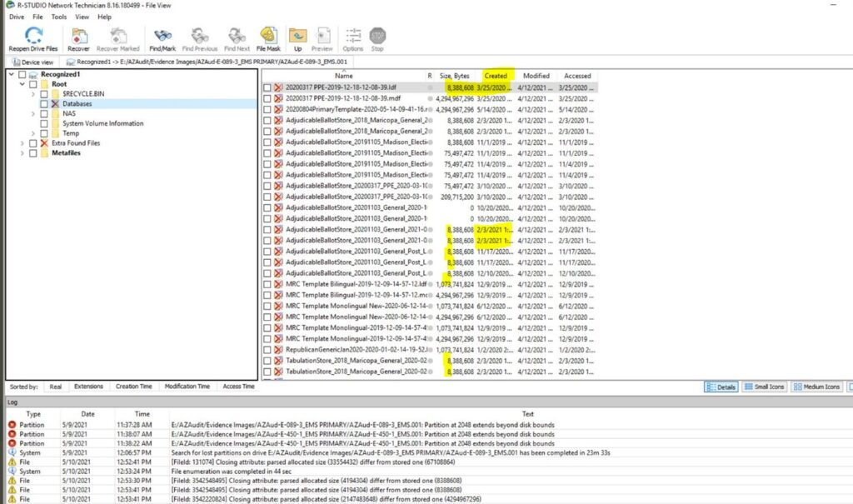Expand the NAS folder
This screenshot has height=504, width=853.
click(33, 114)
